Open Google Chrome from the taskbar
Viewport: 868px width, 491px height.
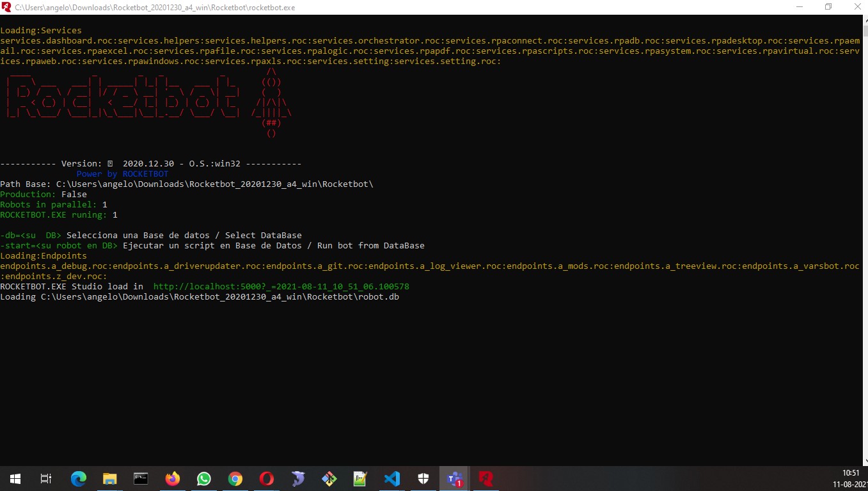[235, 478]
